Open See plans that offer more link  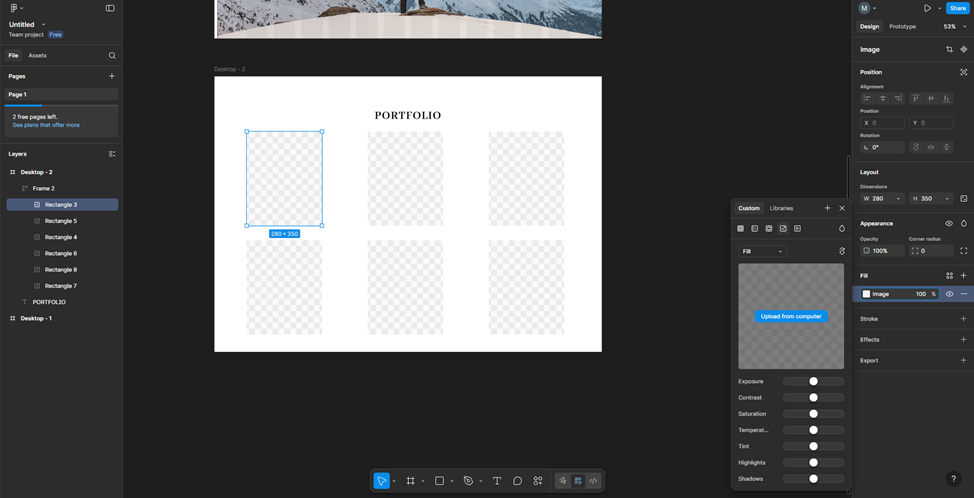46,125
